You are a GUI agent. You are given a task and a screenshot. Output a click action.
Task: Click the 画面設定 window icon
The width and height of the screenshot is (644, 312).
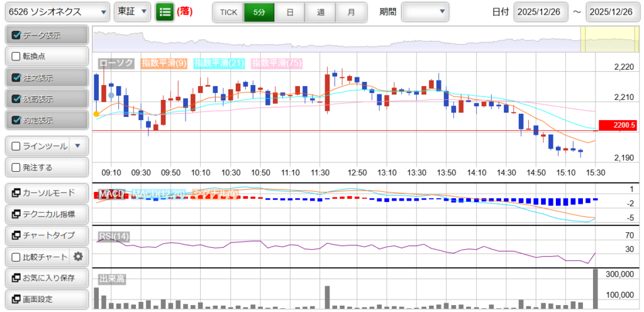click(15, 299)
